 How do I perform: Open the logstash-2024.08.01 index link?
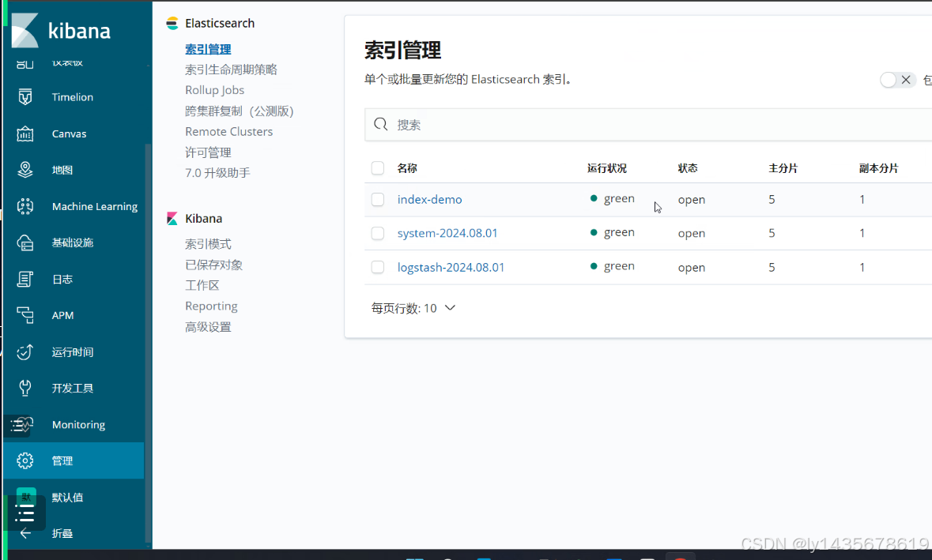coord(451,267)
